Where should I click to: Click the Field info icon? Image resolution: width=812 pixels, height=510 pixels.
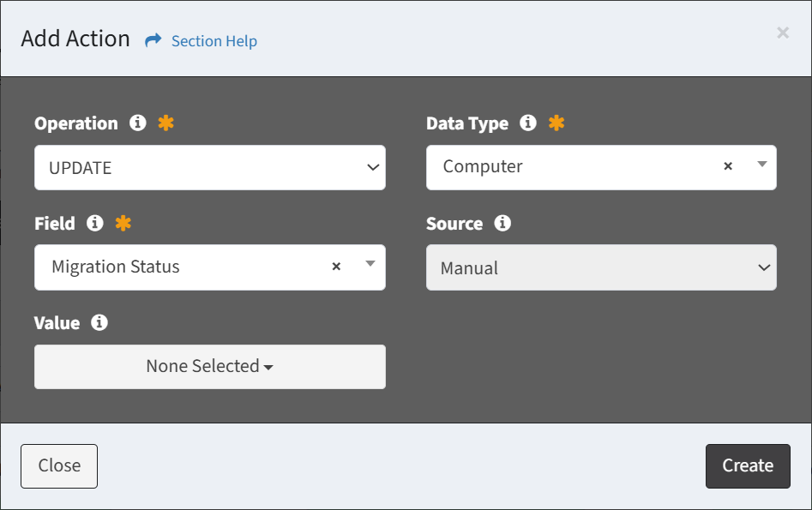(x=95, y=223)
